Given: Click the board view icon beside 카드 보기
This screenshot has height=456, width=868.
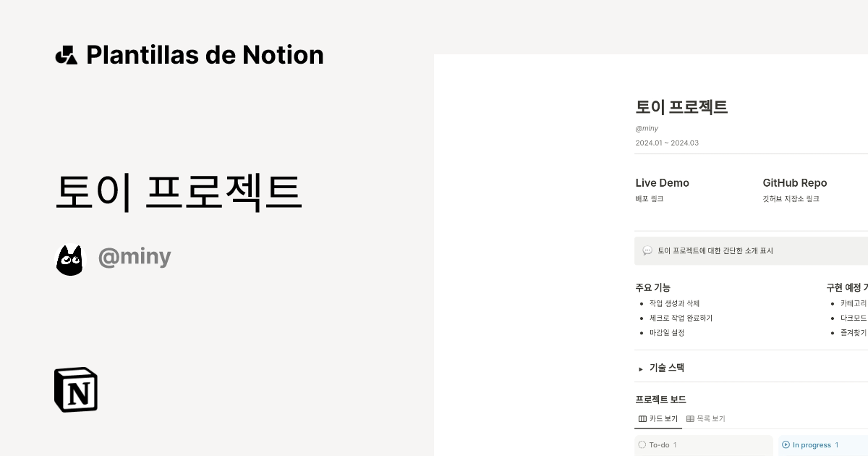Looking at the screenshot, I should pyautogui.click(x=642, y=418).
